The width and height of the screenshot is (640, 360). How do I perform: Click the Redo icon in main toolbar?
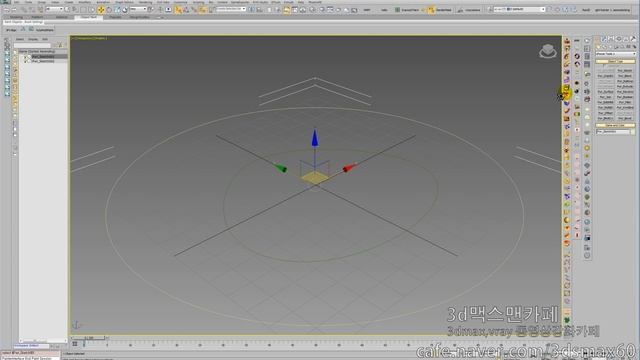[14, 9]
